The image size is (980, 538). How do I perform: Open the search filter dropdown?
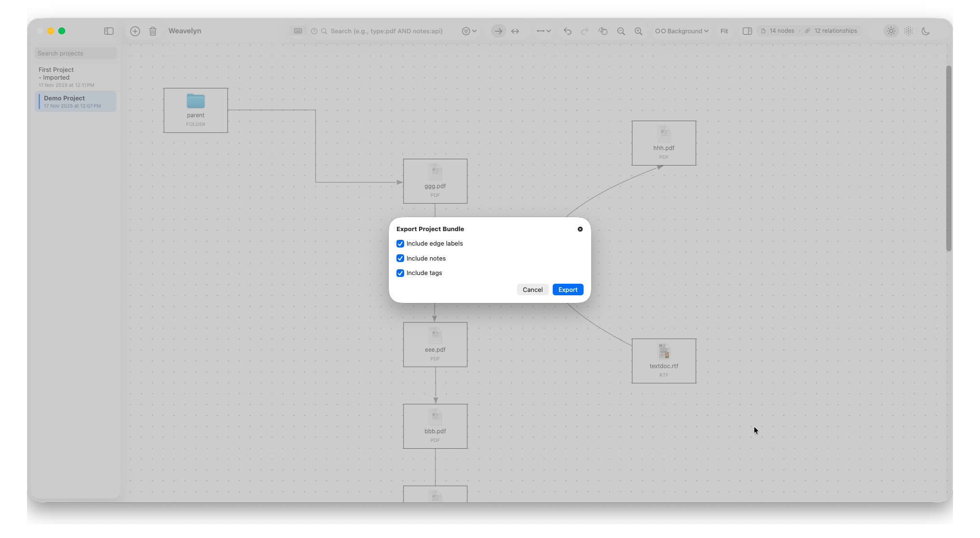click(468, 31)
